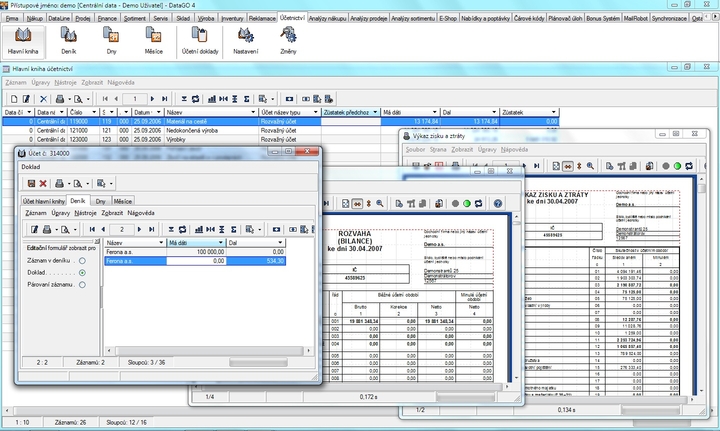
Task: Click refresh icon in Hlavní kniha toolbar
Action: [x=196, y=99]
